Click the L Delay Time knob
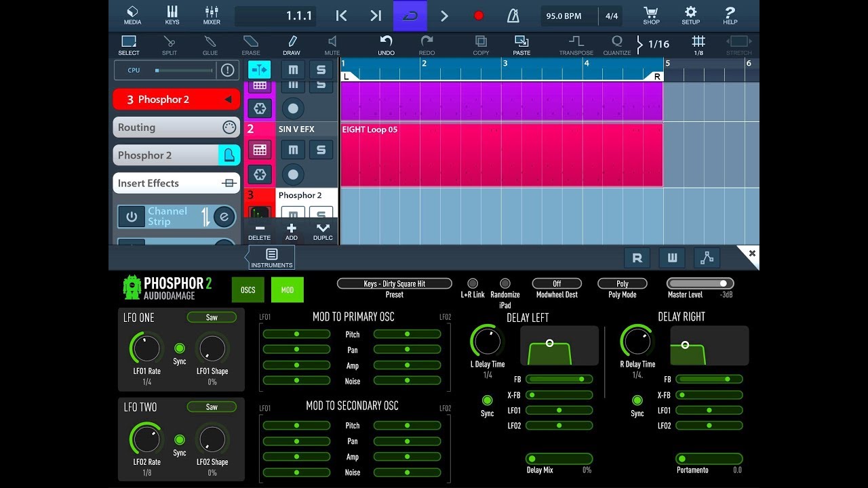The height and width of the screenshot is (488, 868). pyautogui.click(x=488, y=342)
